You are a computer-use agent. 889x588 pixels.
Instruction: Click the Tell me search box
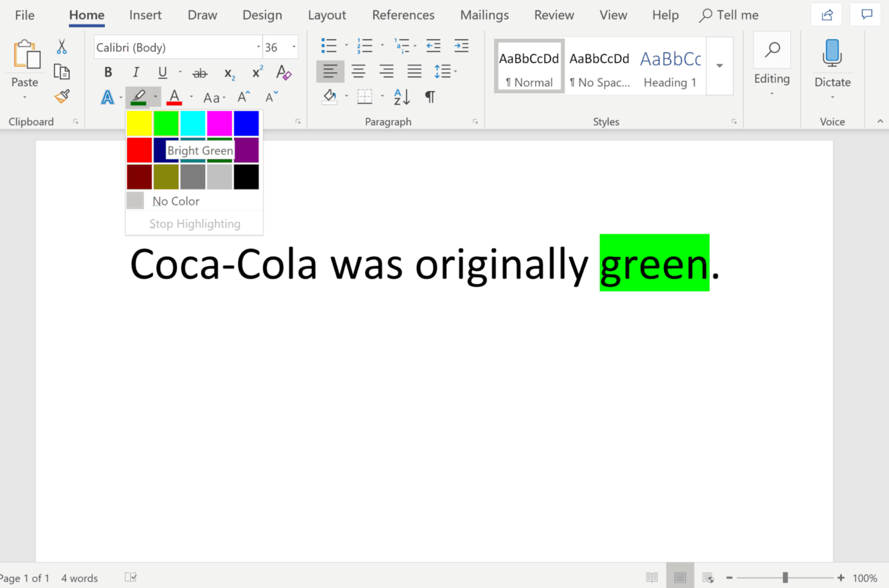[729, 15]
